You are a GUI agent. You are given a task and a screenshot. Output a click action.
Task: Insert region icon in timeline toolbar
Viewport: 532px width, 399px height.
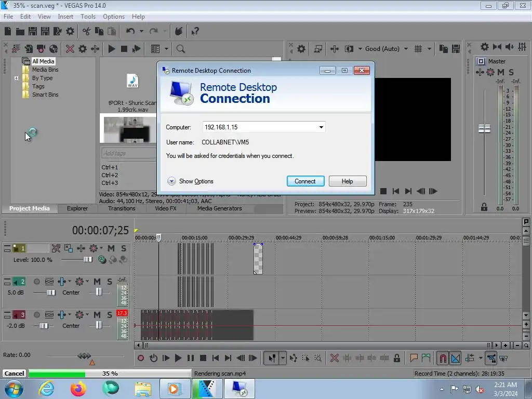tap(426, 358)
